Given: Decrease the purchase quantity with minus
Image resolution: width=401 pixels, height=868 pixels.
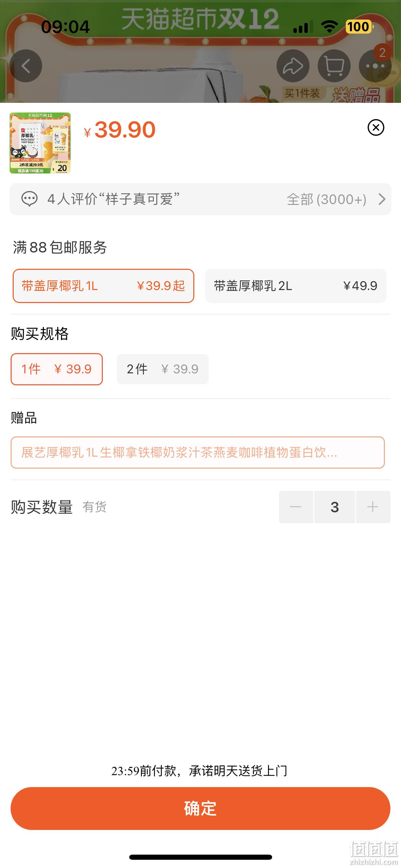Looking at the screenshot, I should pyautogui.click(x=296, y=507).
